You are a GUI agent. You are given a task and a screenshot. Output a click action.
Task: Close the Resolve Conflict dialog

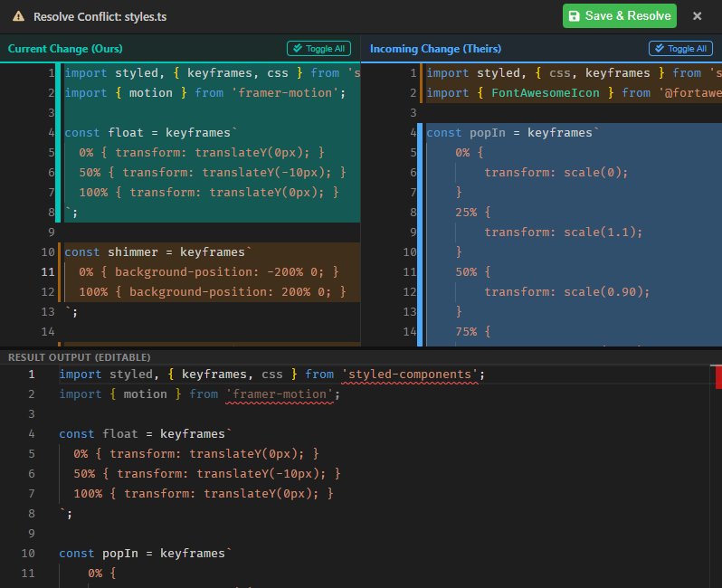[697, 16]
